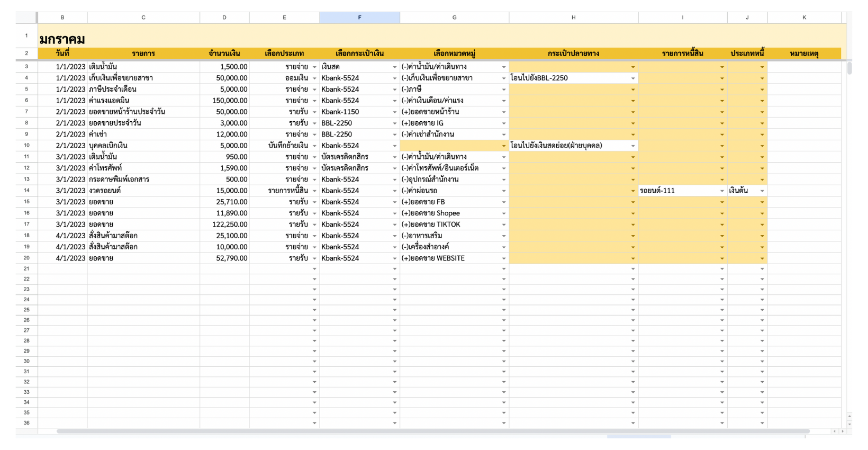Open category dropdown (+)ยอดขาย TIKTOK
Screen dimensions: 868x450
click(504, 224)
